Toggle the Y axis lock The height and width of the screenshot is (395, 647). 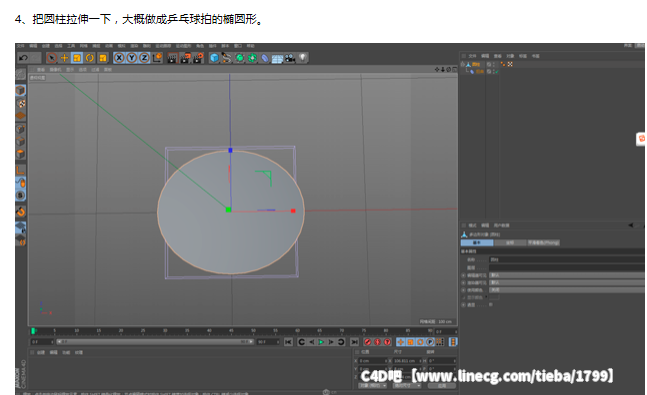pyautogui.click(x=132, y=58)
